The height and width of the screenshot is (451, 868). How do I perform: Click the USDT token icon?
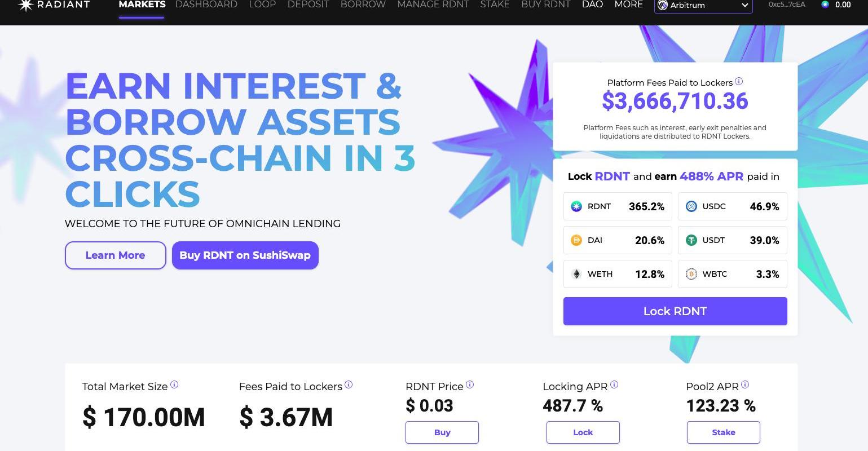click(x=691, y=240)
